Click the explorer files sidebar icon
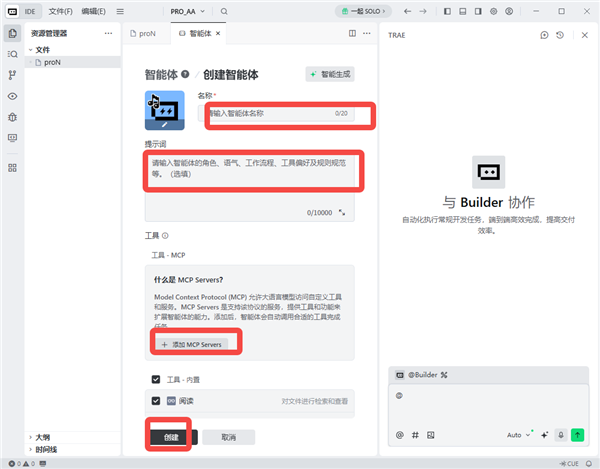The width and height of the screenshot is (600, 469). click(12, 33)
